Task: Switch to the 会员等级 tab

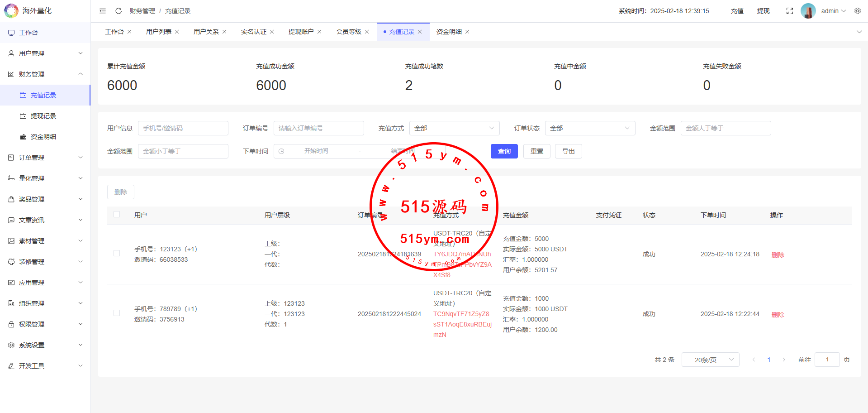Action: (x=348, y=32)
